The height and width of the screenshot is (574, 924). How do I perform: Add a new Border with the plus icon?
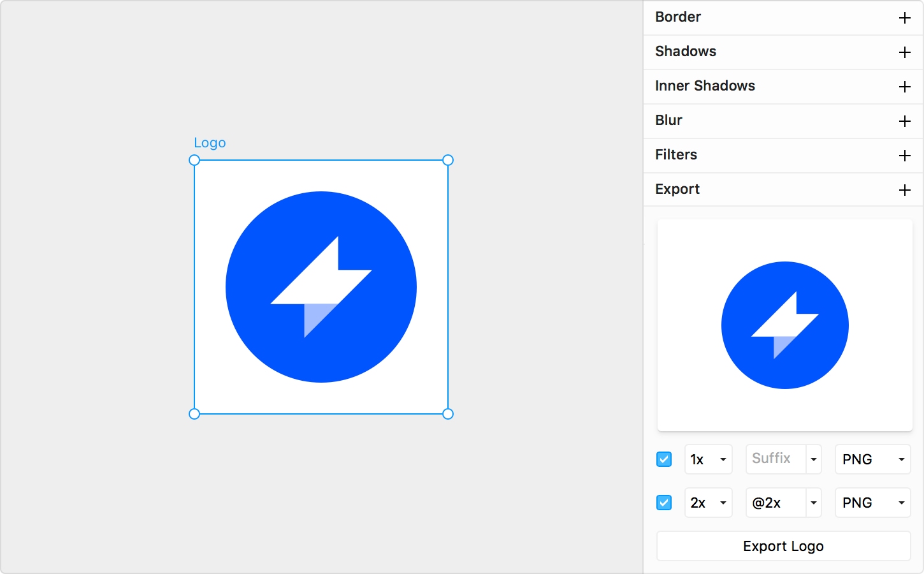point(904,18)
